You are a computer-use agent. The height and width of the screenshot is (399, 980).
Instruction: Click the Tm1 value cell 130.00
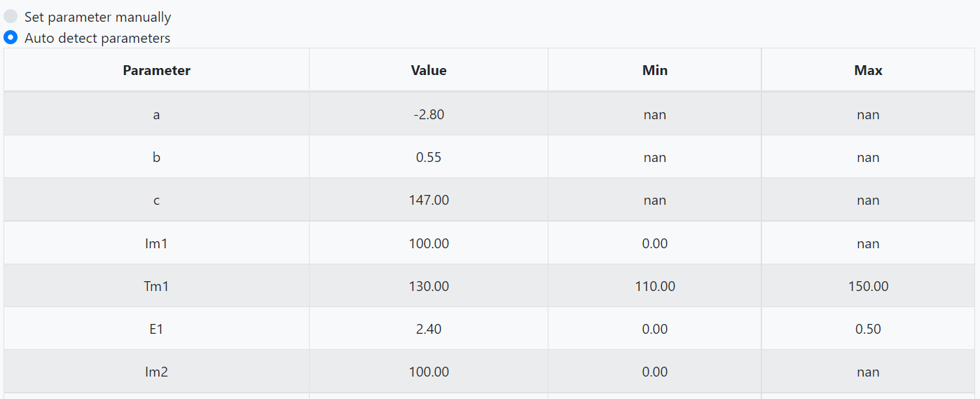pos(429,286)
